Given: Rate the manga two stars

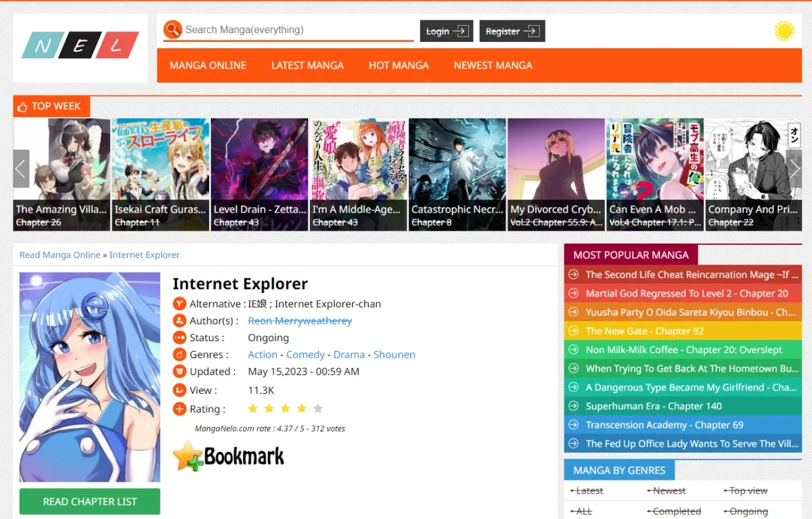Looking at the screenshot, I should [269, 409].
